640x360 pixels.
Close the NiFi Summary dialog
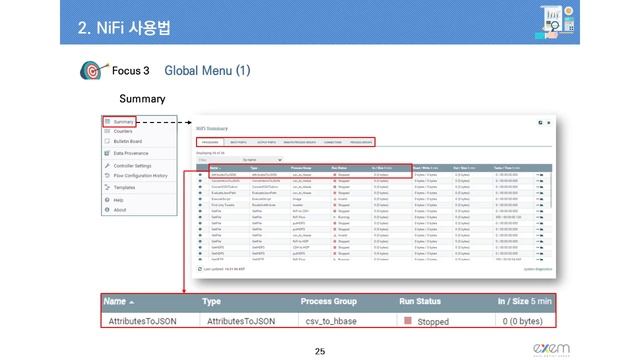pyautogui.click(x=549, y=122)
